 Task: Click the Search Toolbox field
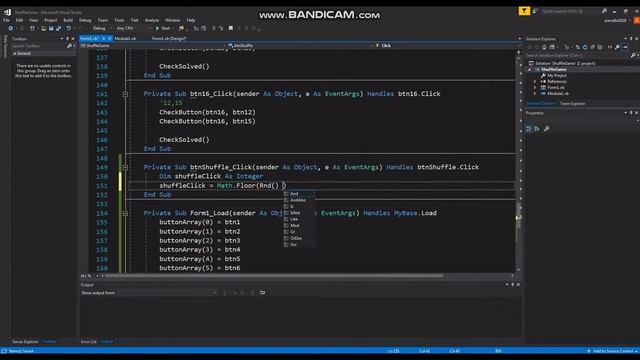(x=39, y=46)
